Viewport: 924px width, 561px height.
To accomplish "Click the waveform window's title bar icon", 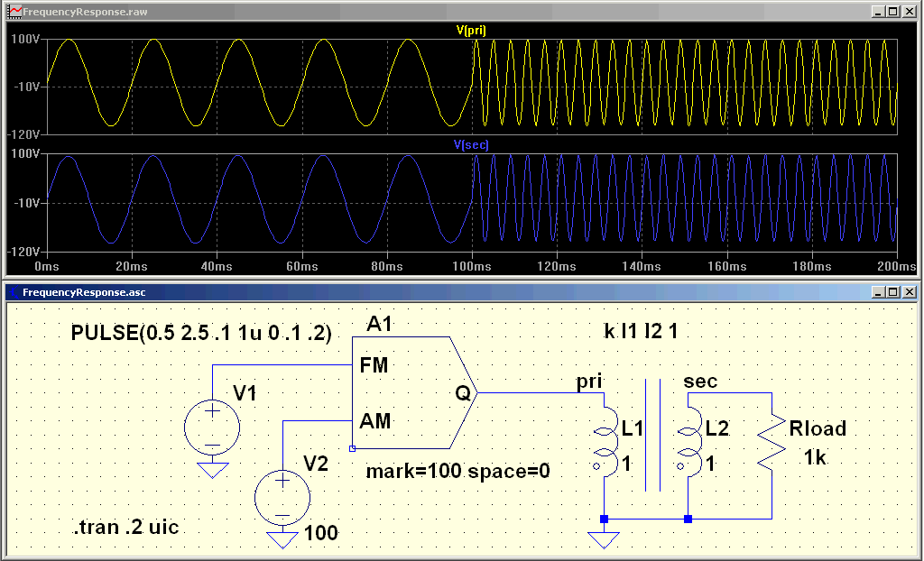I will (14, 11).
